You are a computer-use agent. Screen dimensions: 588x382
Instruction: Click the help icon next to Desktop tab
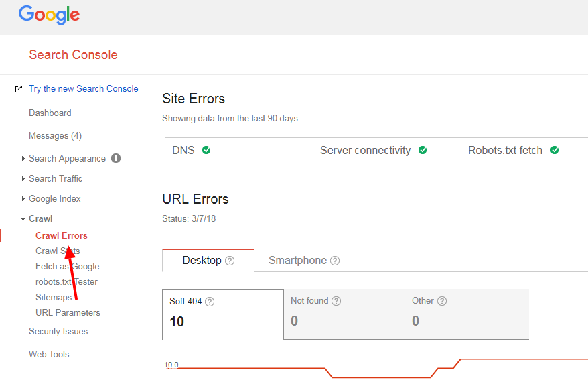230,261
